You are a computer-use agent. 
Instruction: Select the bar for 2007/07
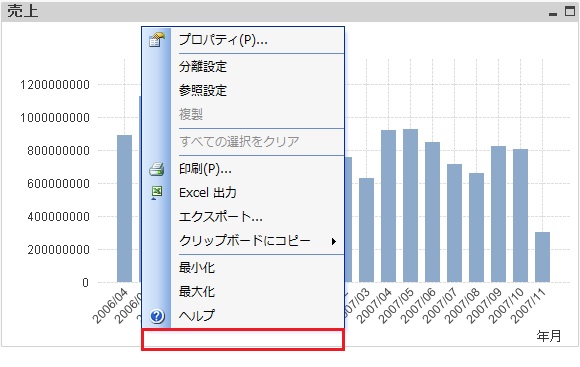point(454,223)
